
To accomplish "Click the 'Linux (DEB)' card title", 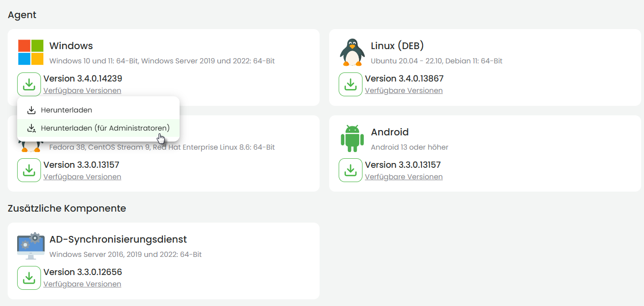I will coord(397,46).
